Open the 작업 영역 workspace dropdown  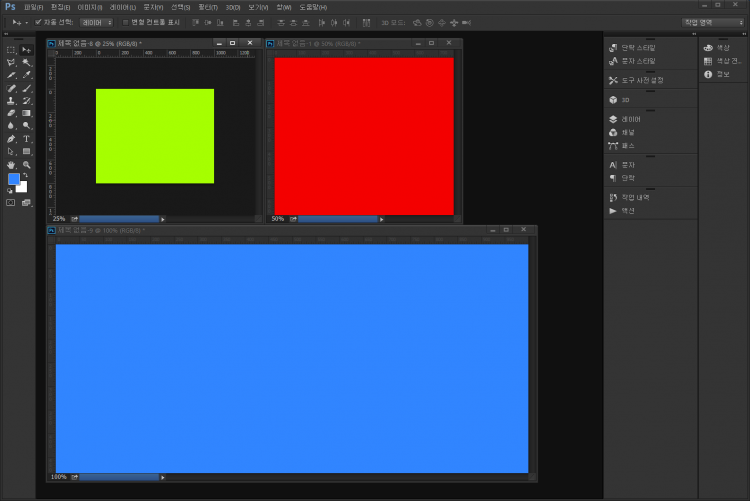pyautogui.click(x=713, y=21)
